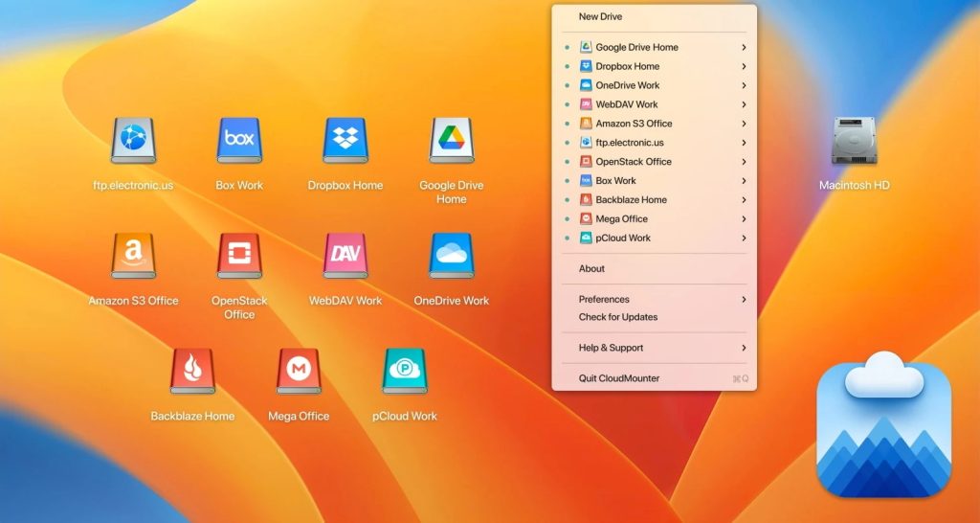Viewport: 980px width, 523px height.
Task: Click the OneDrive icon in the menu
Action: click(586, 85)
